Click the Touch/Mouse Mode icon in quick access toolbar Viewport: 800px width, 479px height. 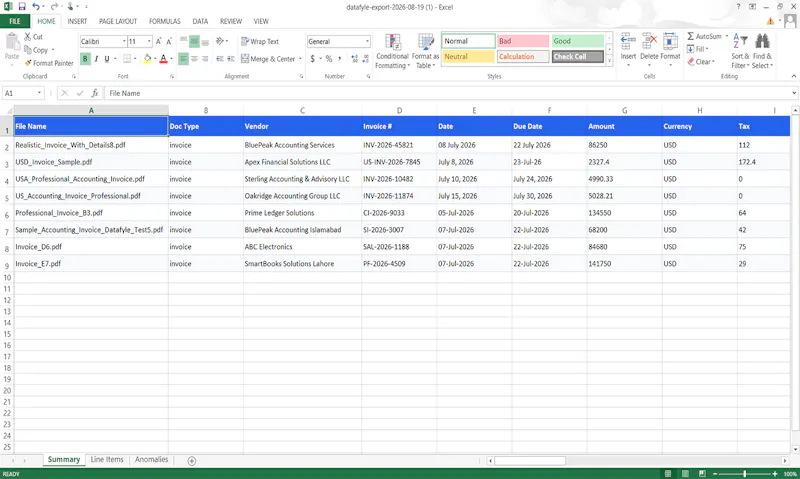point(70,7)
